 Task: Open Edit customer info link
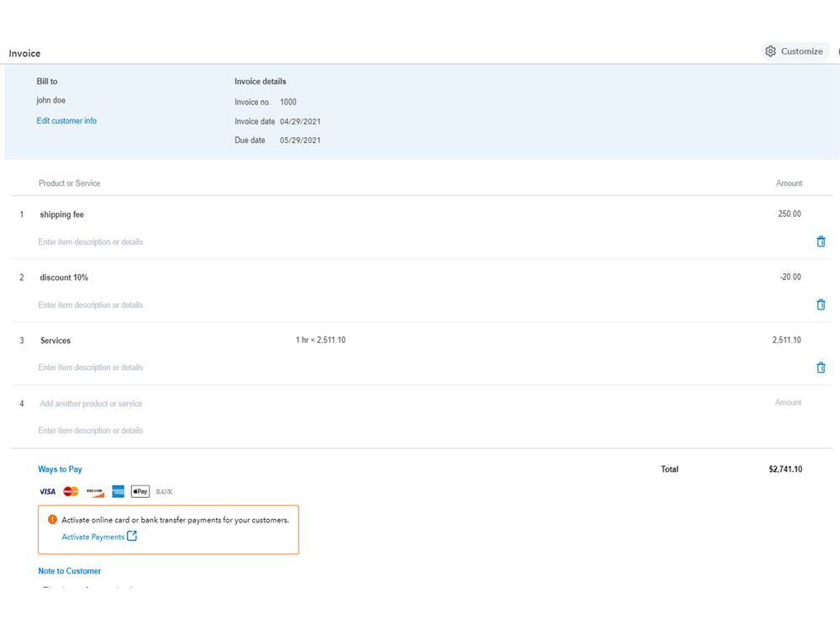[66, 120]
